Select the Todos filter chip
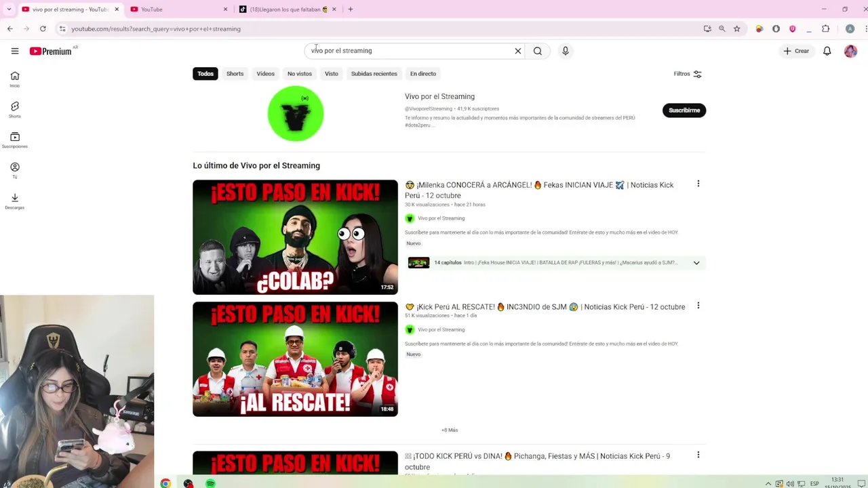The width and height of the screenshot is (868, 488). pyautogui.click(x=205, y=74)
